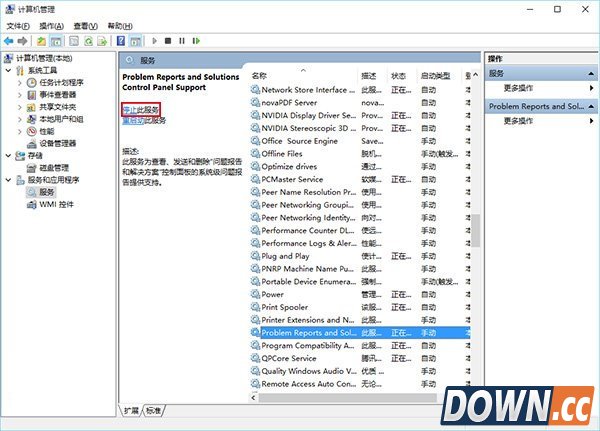Image resolution: width=600 pixels, height=431 pixels.
Task: Click the Start Service play icon
Action: (153, 41)
